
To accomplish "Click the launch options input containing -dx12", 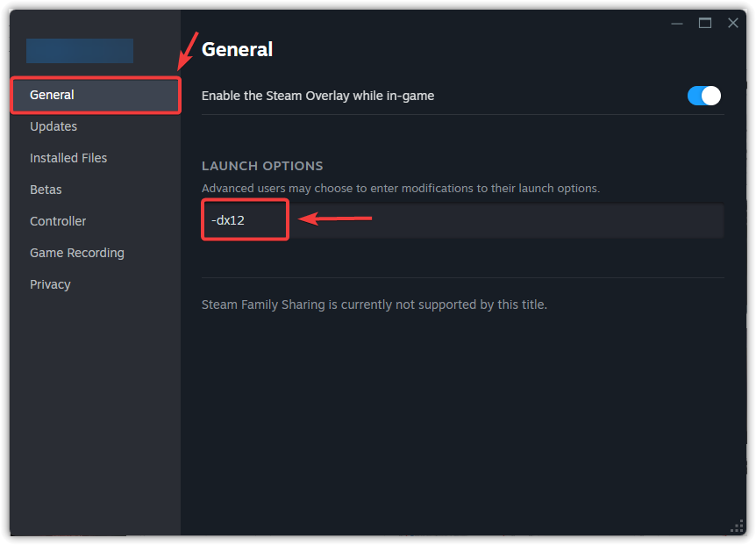I will (x=244, y=220).
